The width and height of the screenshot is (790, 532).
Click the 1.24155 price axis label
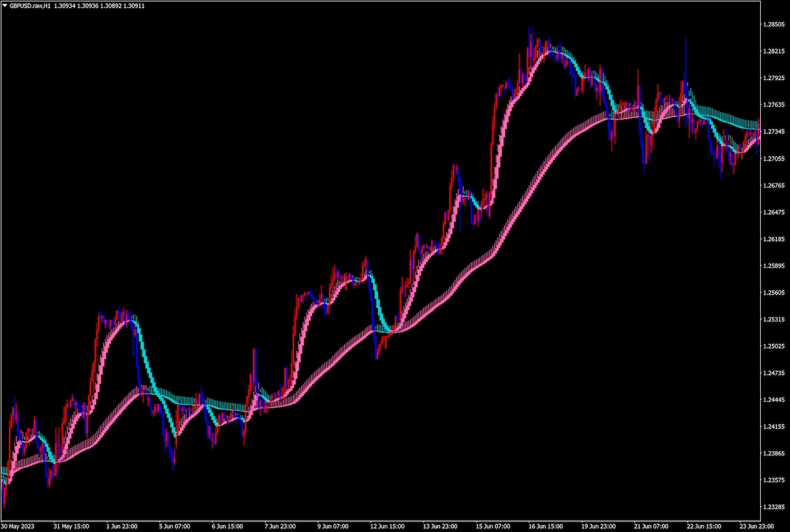pos(774,427)
